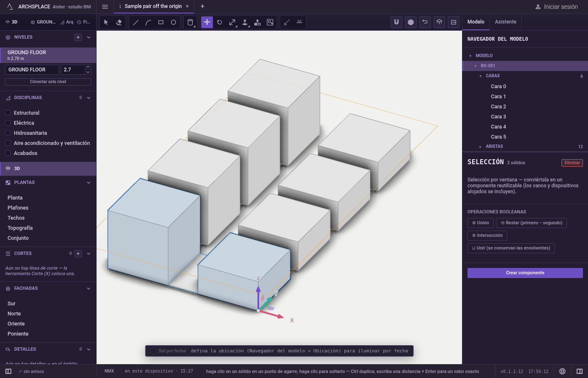Click the undo arrow icon
Viewport: 588px width, 378px height.
[x=425, y=22]
